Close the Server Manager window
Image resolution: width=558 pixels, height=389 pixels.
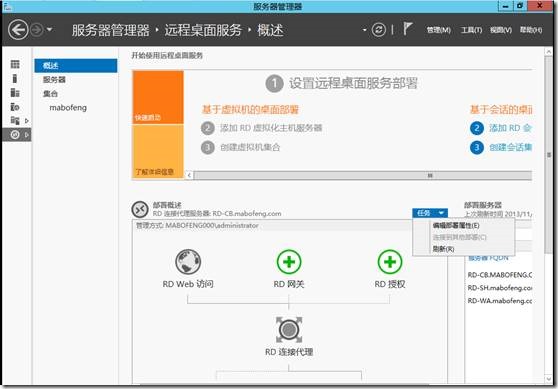pyautogui.click(x=539, y=6)
